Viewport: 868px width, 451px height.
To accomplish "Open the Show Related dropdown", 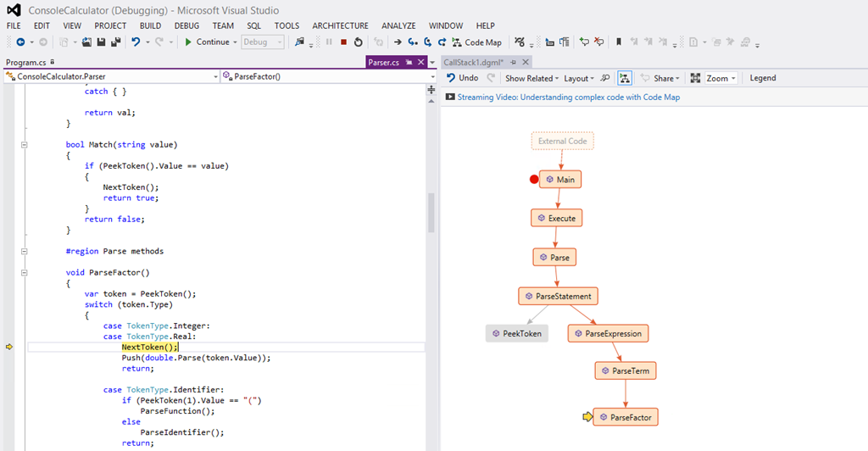I will coord(531,78).
